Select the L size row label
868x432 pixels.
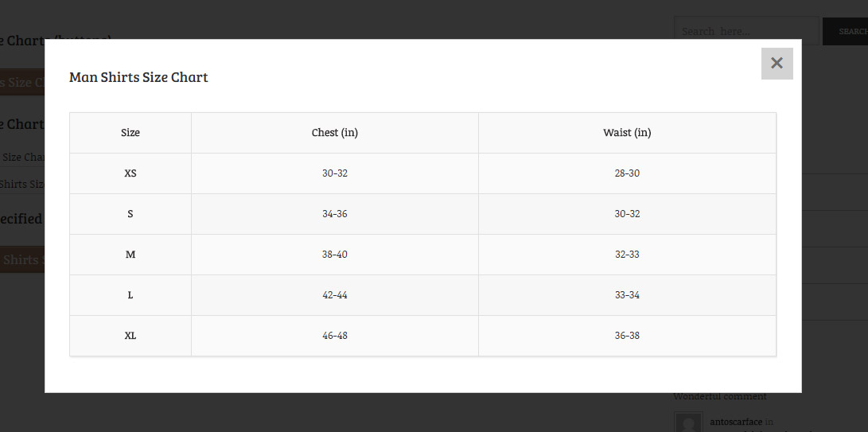(x=130, y=295)
